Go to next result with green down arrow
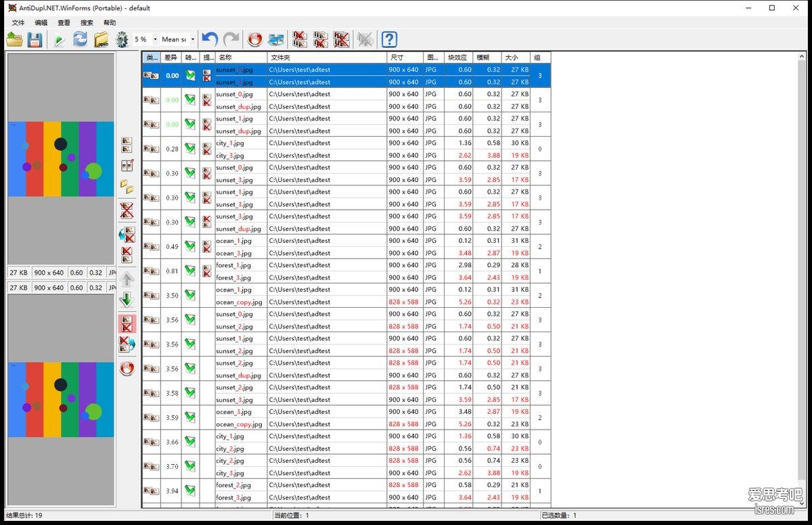812x525 pixels. [x=127, y=300]
